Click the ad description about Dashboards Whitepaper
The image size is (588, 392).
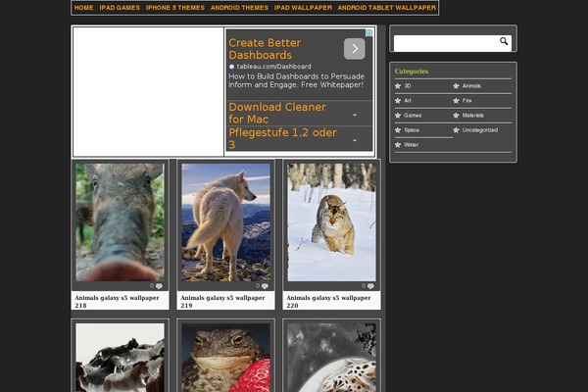point(296,80)
